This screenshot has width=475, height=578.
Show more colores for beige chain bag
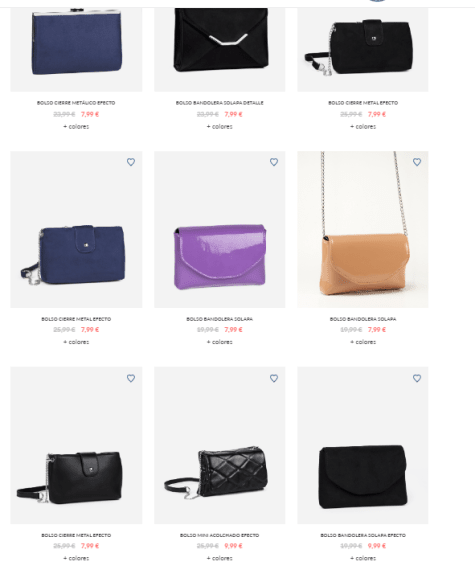[363, 342]
